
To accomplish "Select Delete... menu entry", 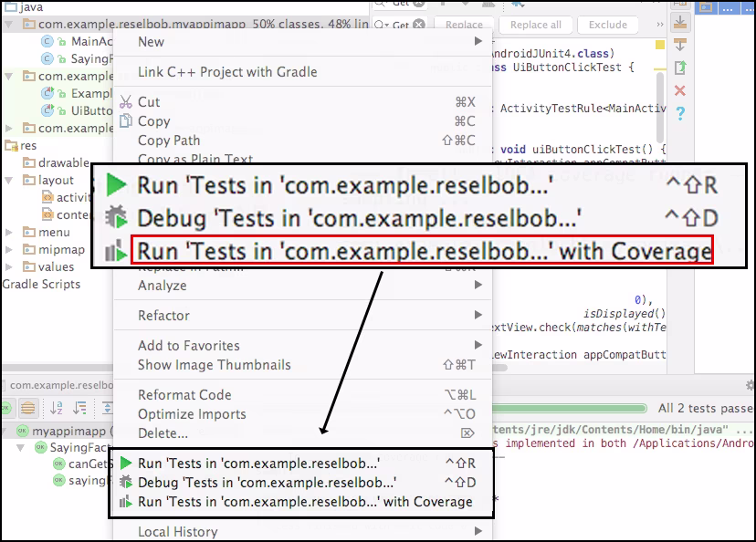I will click(303, 433).
